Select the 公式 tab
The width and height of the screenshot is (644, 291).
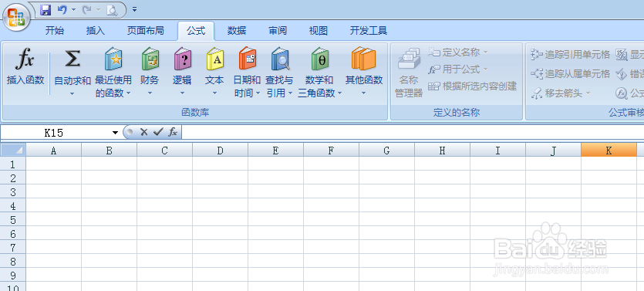[x=196, y=31]
